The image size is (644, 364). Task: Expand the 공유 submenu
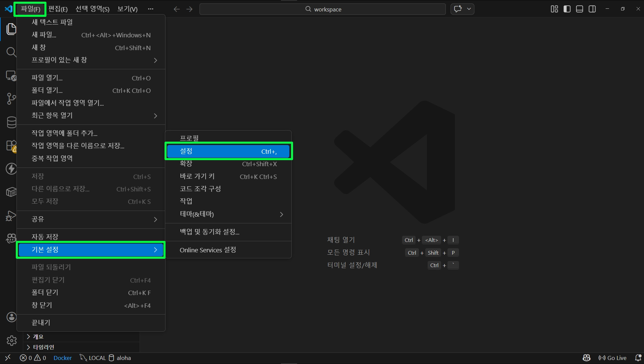click(91, 219)
